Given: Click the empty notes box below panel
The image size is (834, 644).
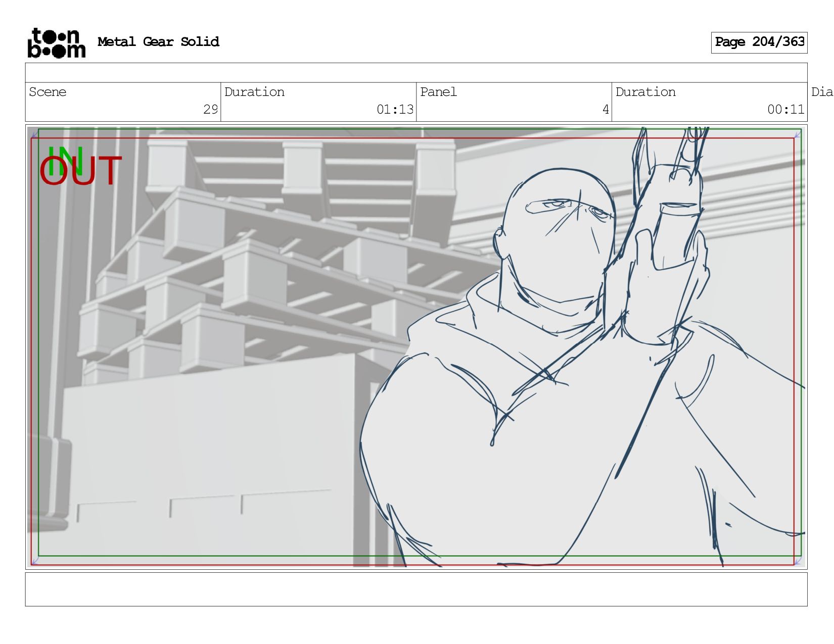Looking at the screenshot, I should click(x=416, y=589).
